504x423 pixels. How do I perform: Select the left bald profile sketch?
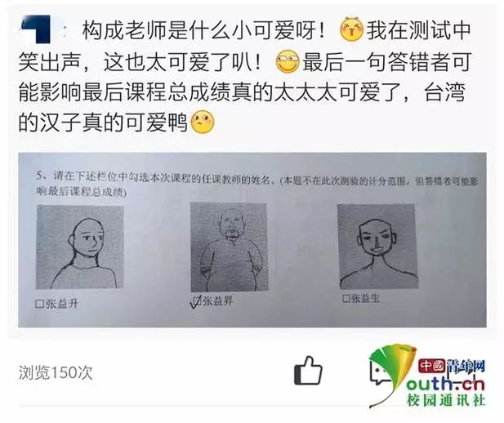[80, 247]
